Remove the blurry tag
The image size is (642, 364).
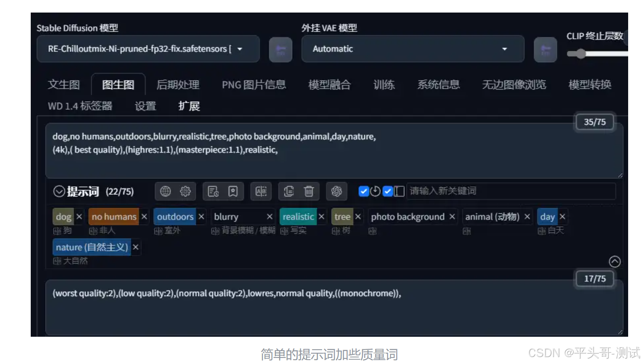[x=270, y=216]
